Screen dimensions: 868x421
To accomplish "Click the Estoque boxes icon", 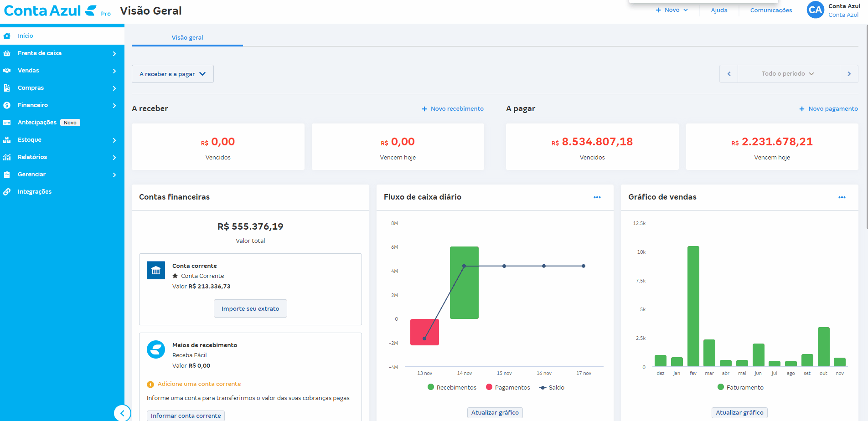I will 7,140.
